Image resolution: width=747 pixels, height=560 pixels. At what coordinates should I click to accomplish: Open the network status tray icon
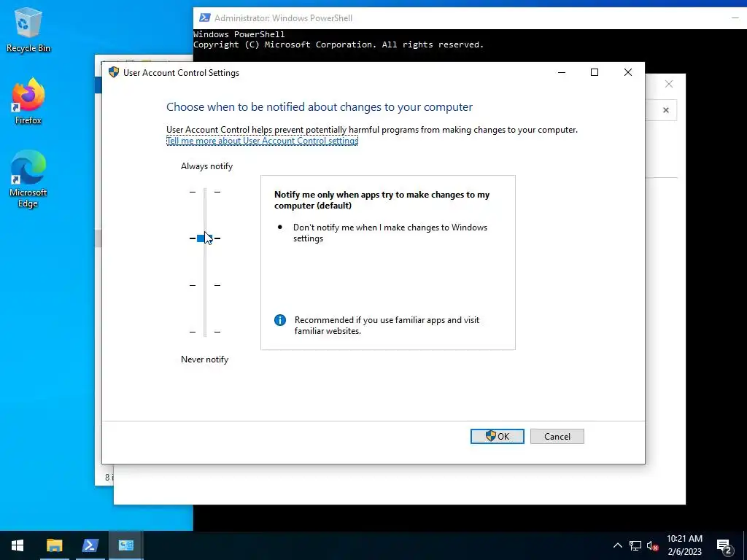pyautogui.click(x=635, y=545)
